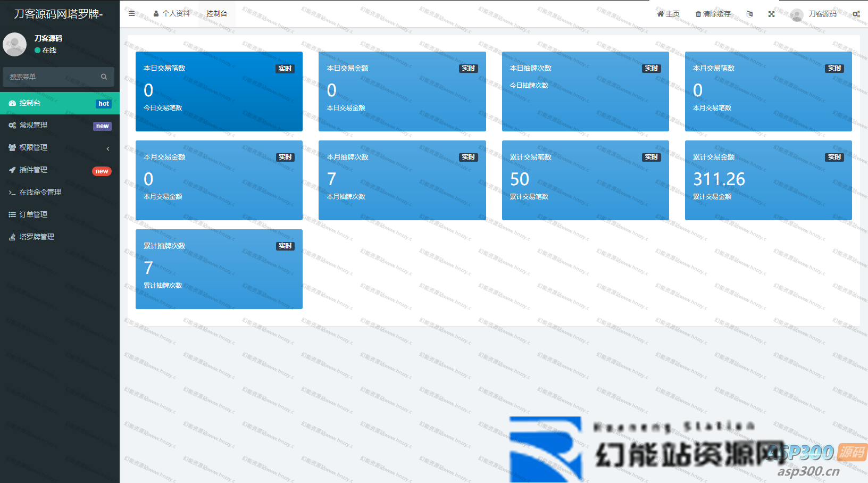
Task: Open 在线命令管理 terminal menu item
Action: pos(40,193)
